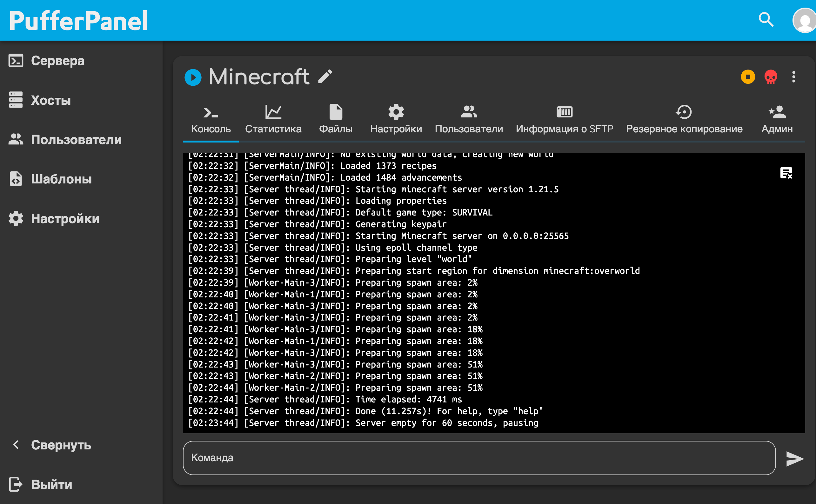The image size is (816, 504).
Task: Open the user account avatar menu
Action: tap(804, 20)
